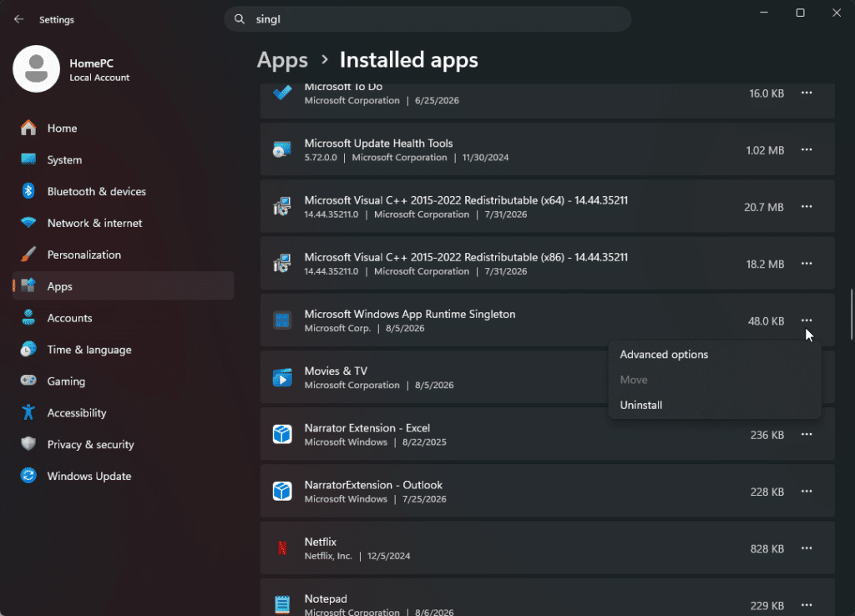Open more options for Notepad
The height and width of the screenshot is (616, 855).
(807, 605)
